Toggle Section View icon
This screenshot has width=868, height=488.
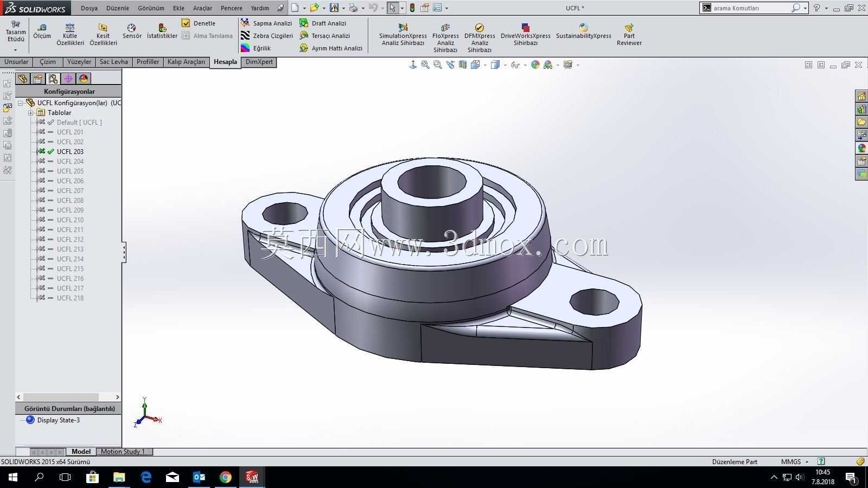tap(463, 65)
